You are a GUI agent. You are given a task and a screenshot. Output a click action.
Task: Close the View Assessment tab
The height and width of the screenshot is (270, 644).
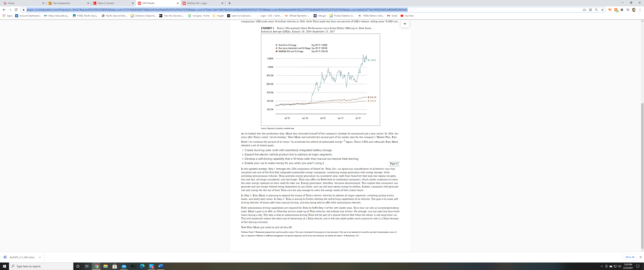click(x=88, y=3)
